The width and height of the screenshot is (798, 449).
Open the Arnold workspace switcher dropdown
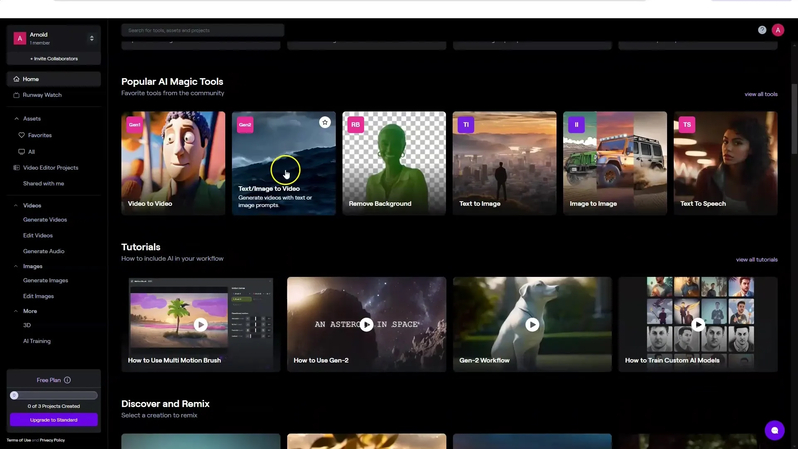92,38
